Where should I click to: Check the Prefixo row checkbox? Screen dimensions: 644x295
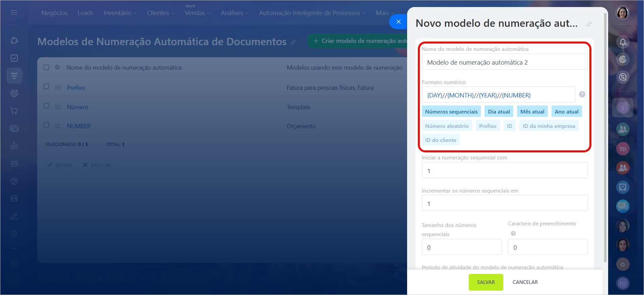tap(47, 86)
